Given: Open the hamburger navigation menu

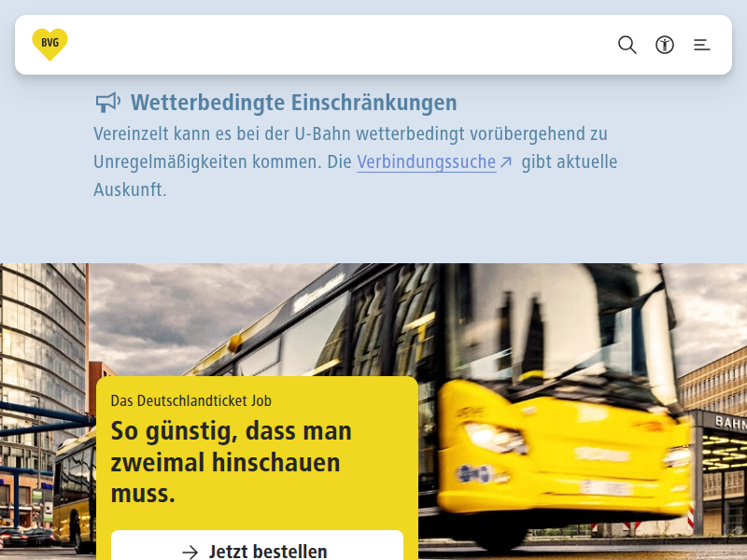Looking at the screenshot, I should tap(702, 45).
